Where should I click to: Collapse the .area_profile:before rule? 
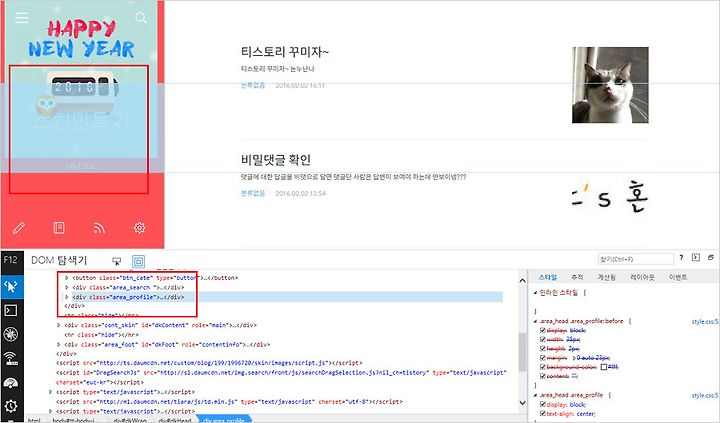[535, 321]
